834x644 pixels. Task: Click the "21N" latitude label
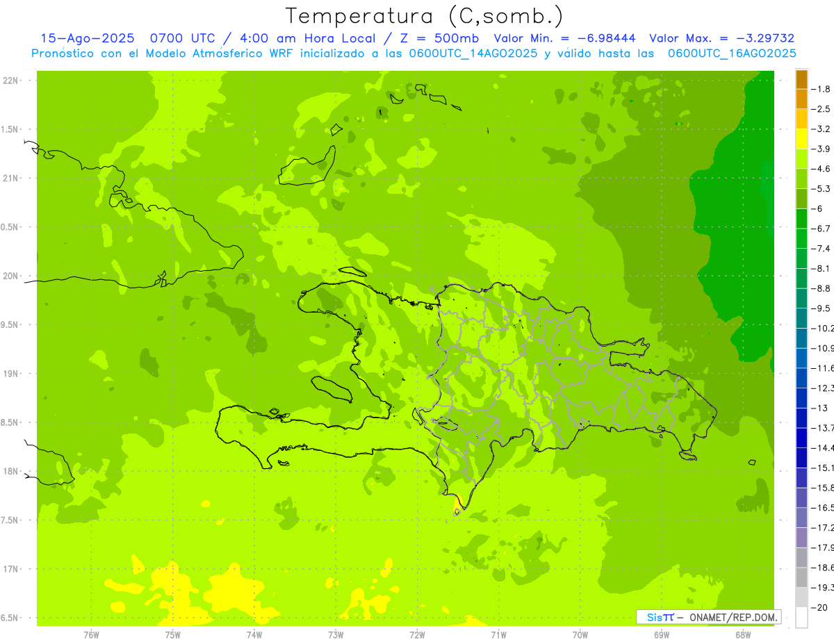[x=10, y=179]
